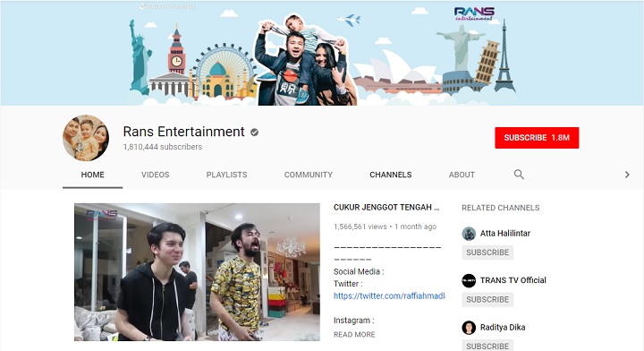Viewport: 644px width, 351px height.
Task: Open the Twitter raffiahmad link
Action: tap(390, 295)
